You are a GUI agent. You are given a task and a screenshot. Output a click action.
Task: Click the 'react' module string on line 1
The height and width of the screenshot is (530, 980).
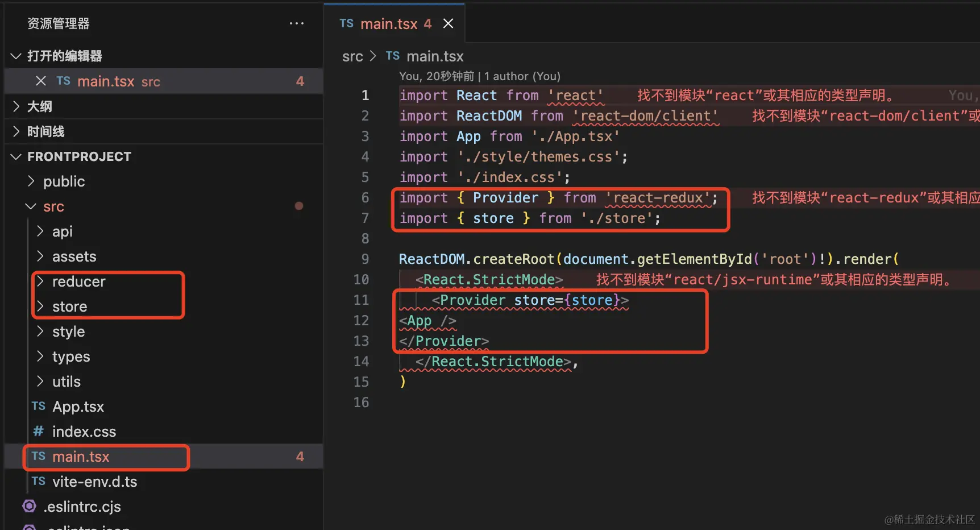pyautogui.click(x=575, y=96)
